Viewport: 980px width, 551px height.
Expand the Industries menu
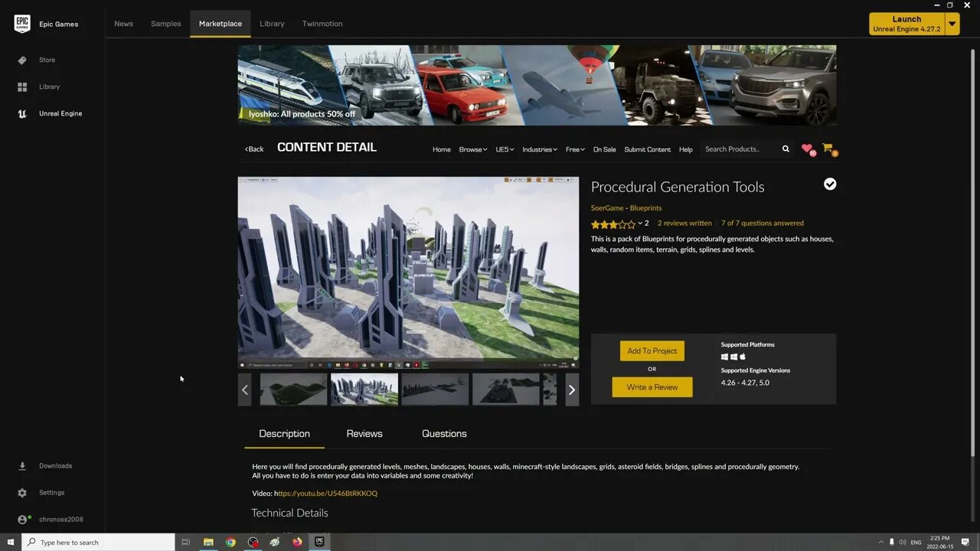click(540, 149)
